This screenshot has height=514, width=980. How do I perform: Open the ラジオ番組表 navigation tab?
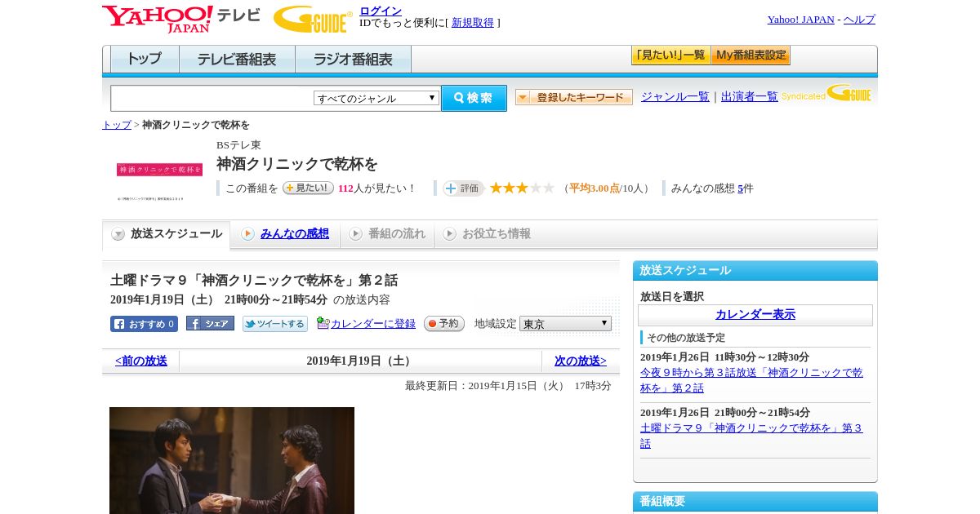[x=353, y=60]
